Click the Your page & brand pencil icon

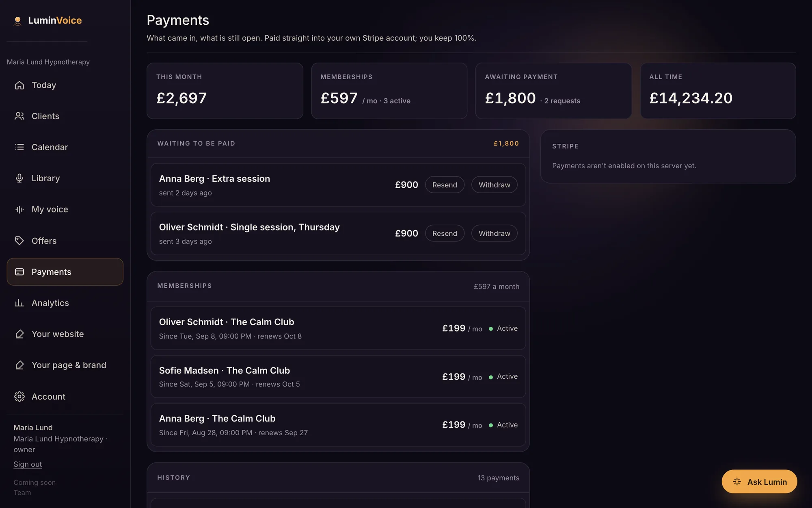(x=19, y=365)
